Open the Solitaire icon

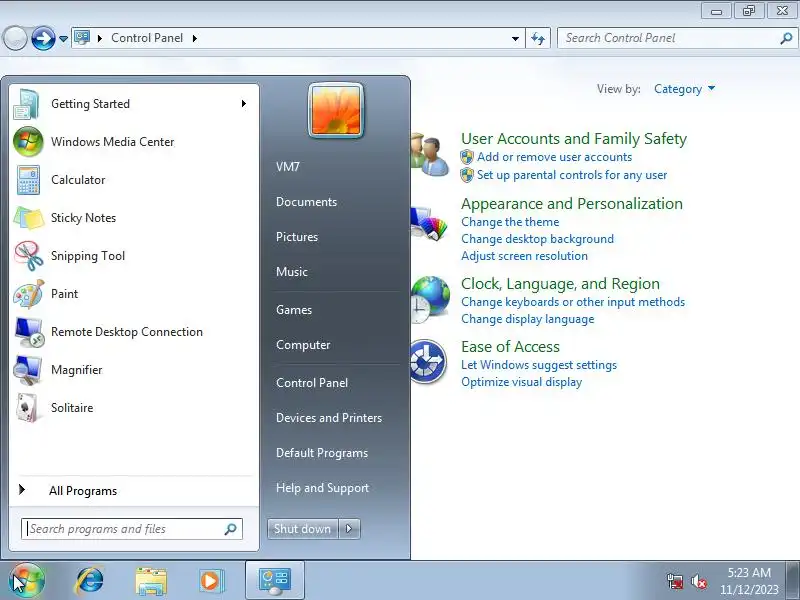click(28, 408)
